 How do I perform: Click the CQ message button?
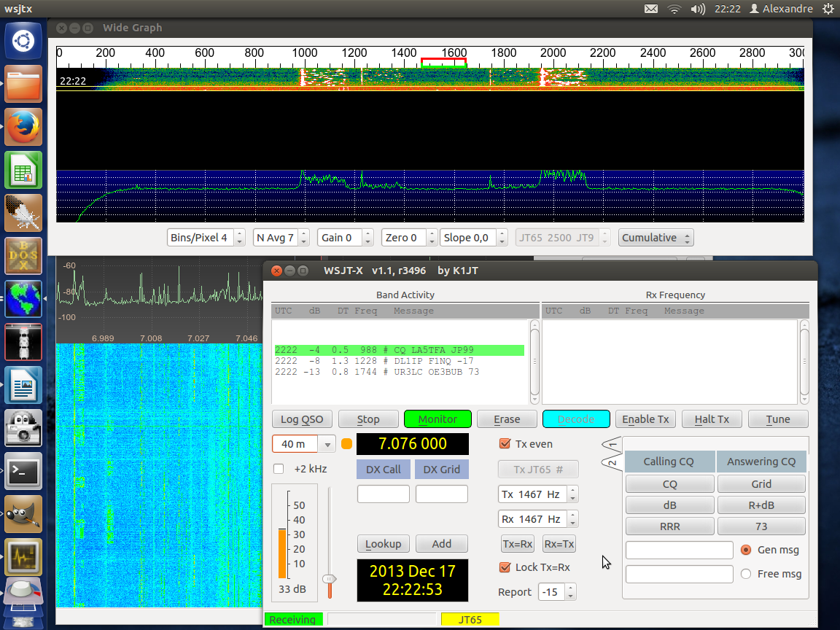coord(669,483)
